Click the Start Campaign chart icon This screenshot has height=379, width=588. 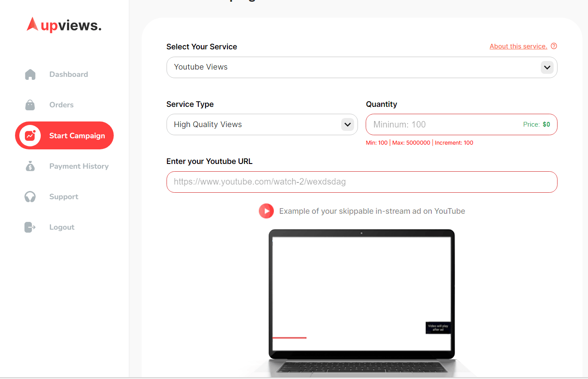point(30,136)
